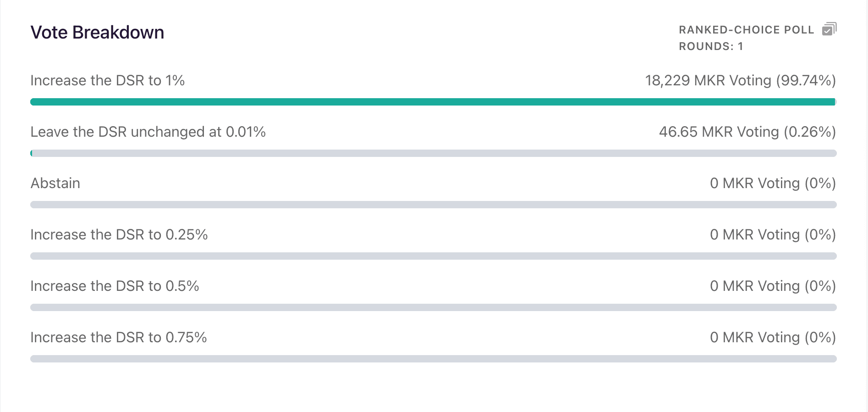Image resolution: width=868 pixels, height=412 pixels.
Task: Click the RANKED-CHOICE POLL label
Action: (747, 30)
